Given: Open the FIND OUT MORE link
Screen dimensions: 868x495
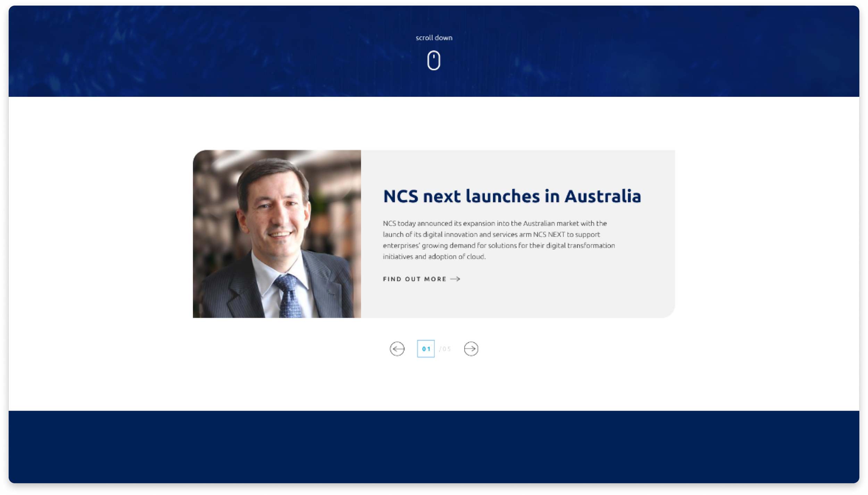Looking at the screenshot, I should pos(422,279).
